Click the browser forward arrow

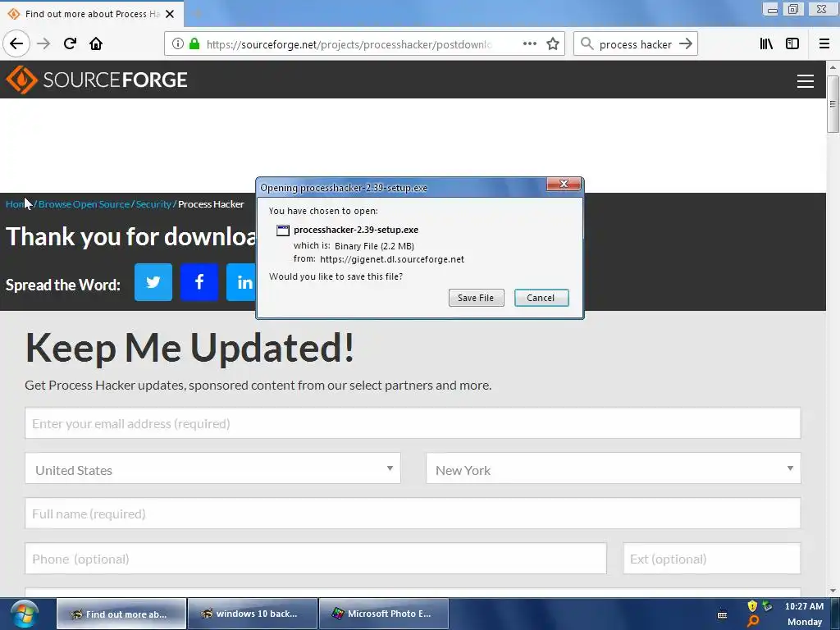pyautogui.click(x=43, y=43)
